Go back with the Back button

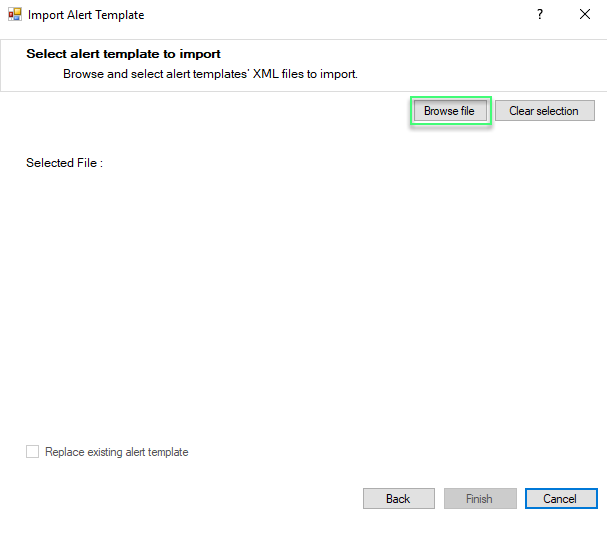(398, 498)
